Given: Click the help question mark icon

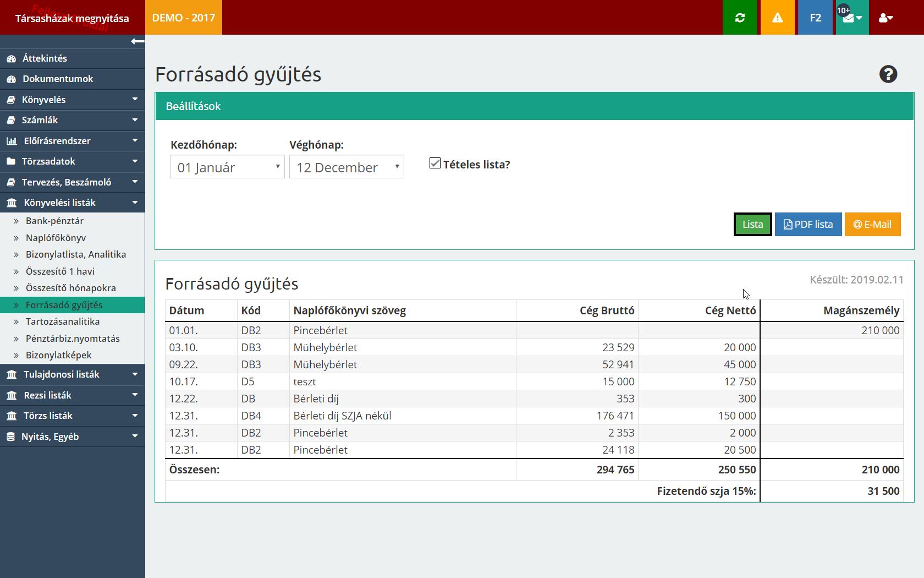Looking at the screenshot, I should pyautogui.click(x=888, y=74).
